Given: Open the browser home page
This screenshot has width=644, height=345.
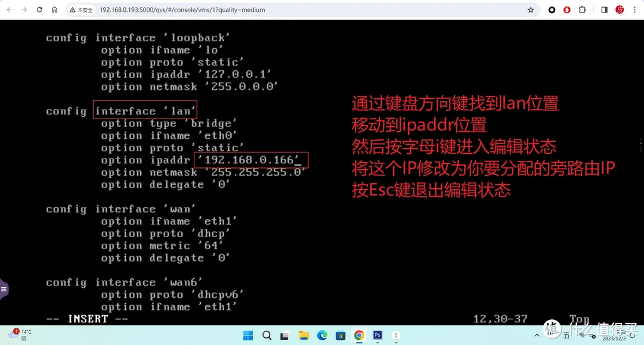Looking at the screenshot, I should coord(55,10).
